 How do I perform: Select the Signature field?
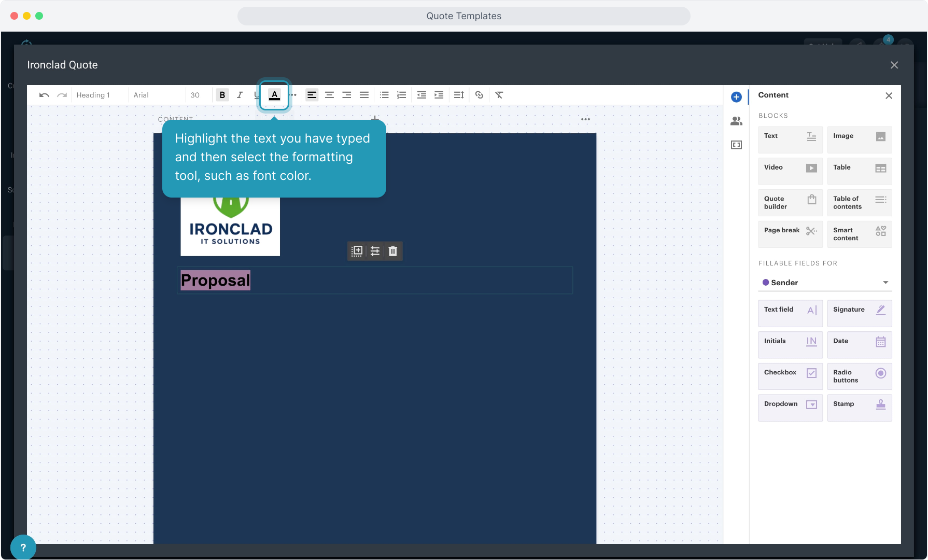click(x=859, y=313)
